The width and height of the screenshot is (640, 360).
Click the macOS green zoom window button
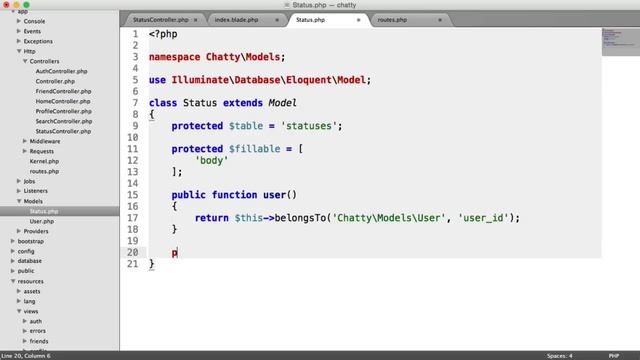click(26, 4)
